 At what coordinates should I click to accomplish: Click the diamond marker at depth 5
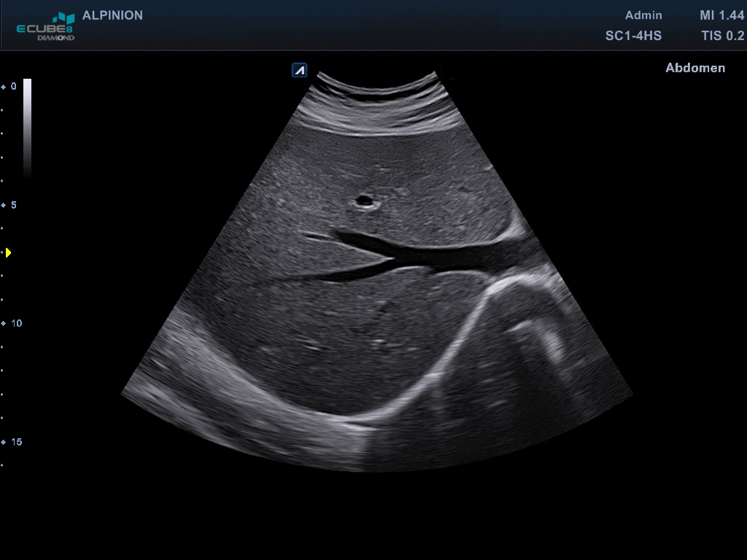click(3, 206)
